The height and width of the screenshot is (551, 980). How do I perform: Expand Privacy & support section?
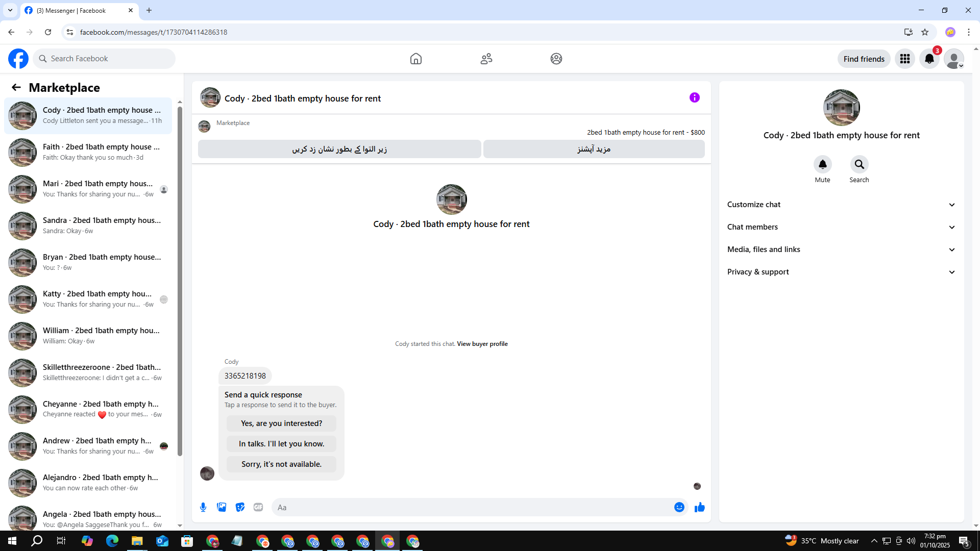click(x=841, y=272)
